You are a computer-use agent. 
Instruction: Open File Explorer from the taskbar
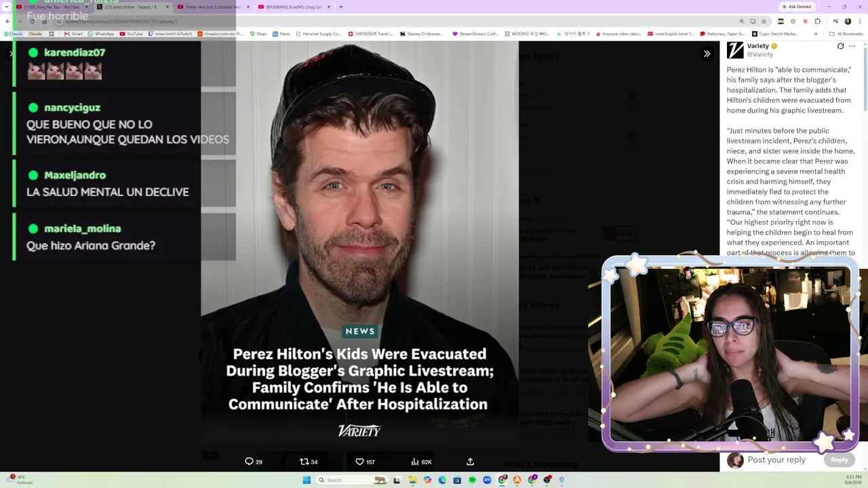412,480
